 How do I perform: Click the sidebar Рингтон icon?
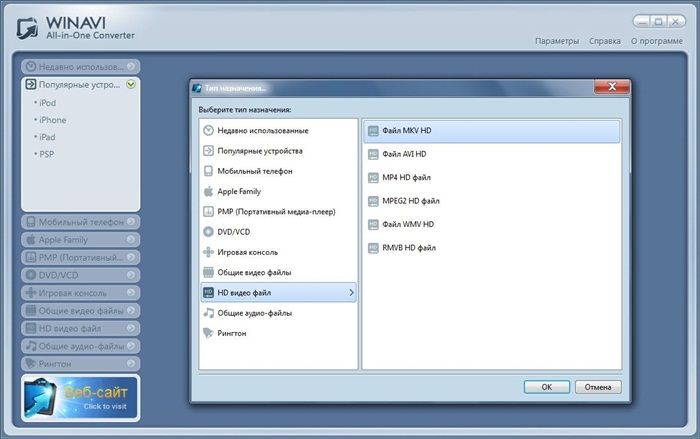(30, 364)
